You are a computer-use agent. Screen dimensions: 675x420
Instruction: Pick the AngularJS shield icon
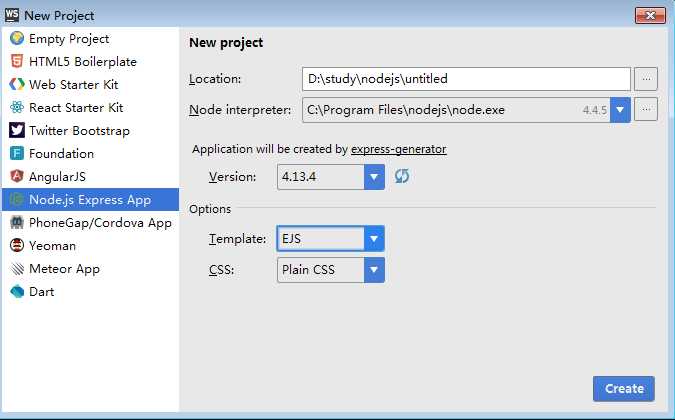click(x=17, y=176)
